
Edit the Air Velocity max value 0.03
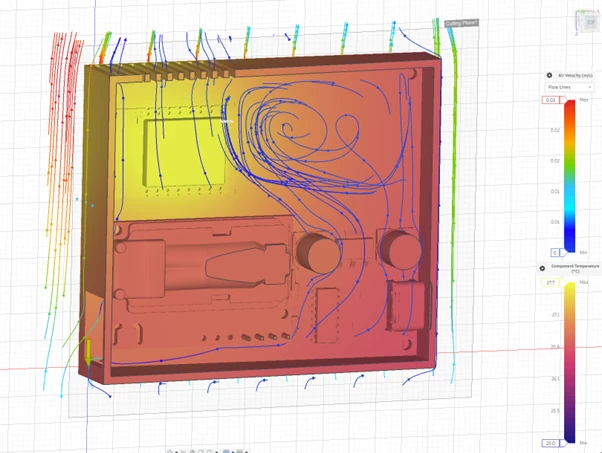click(x=551, y=100)
